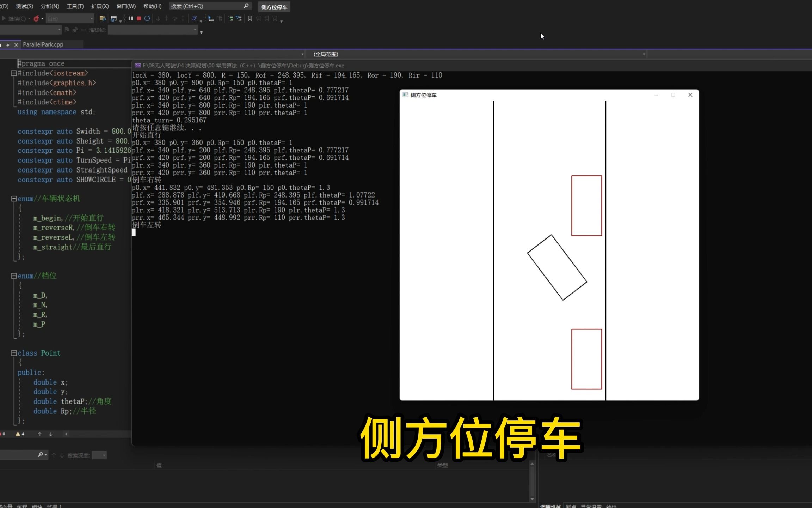
Task: Close the active editor tab with the X
Action: (16, 45)
